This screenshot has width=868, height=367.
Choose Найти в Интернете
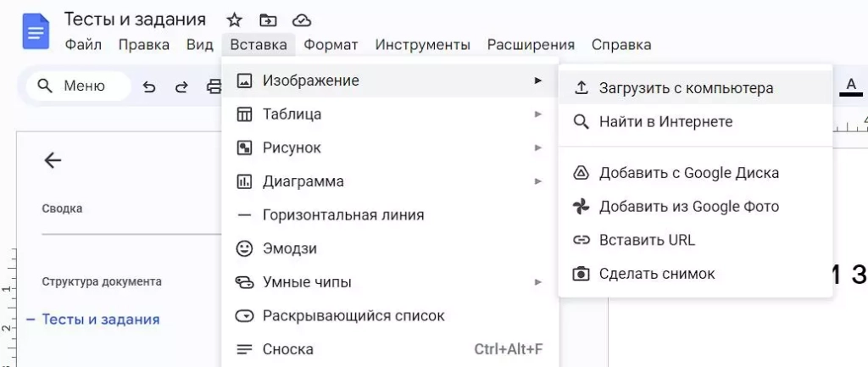point(695,122)
